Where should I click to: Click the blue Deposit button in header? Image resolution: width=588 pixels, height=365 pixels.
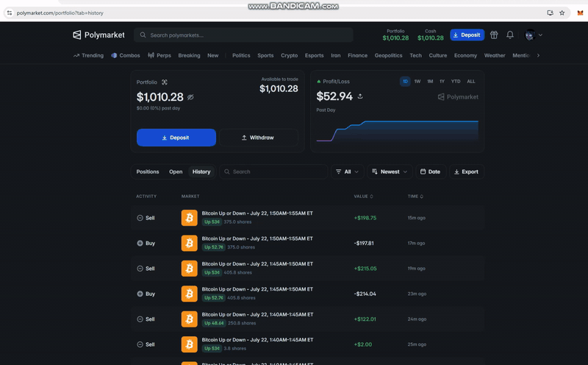point(467,35)
